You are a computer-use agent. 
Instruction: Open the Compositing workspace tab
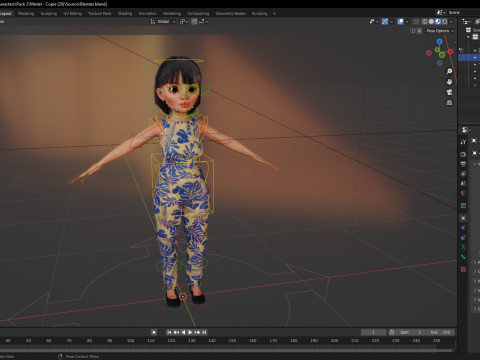point(198,13)
